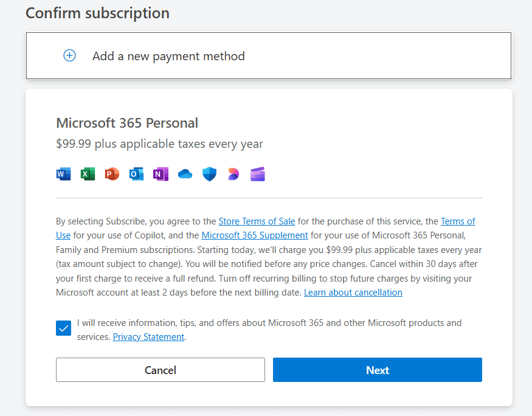Click the Clipchamp video icon
This screenshot has width=532, height=416.
tap(258, 175)
